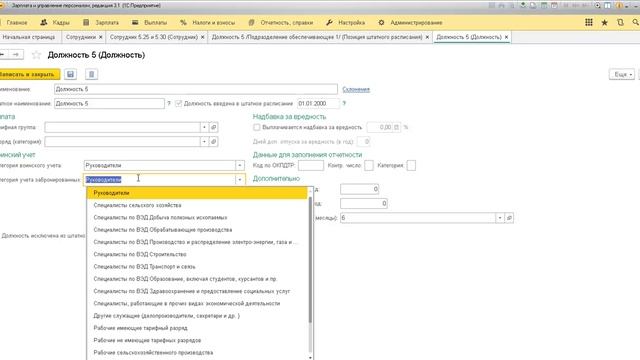Image resolution: width=640 pixels, height=360 pixels.
Task: Open the record next to rank category field
Action: (213, 142)
